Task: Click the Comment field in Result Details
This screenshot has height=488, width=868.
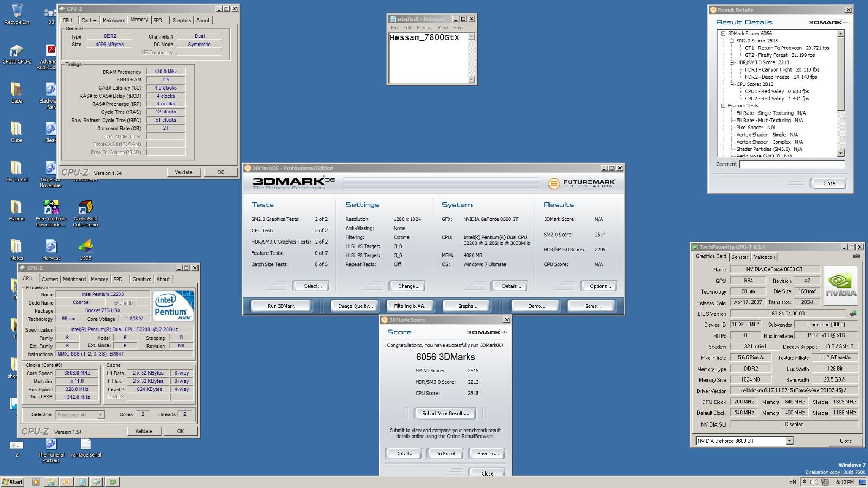Action: (792, 164)
